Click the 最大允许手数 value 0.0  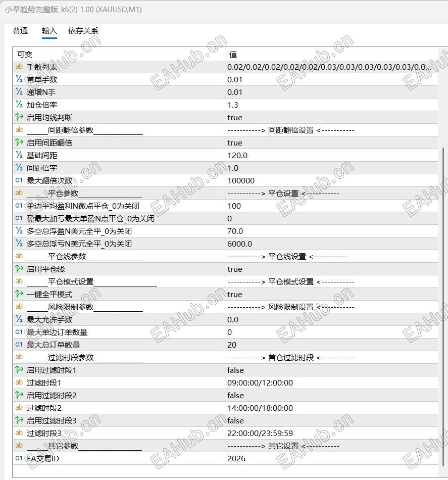coord(233,320)
